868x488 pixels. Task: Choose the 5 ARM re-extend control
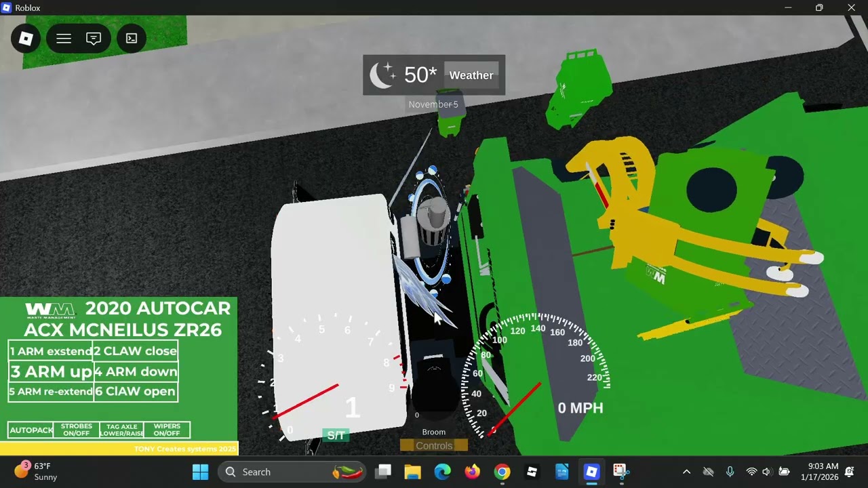(x=51, y=392)
